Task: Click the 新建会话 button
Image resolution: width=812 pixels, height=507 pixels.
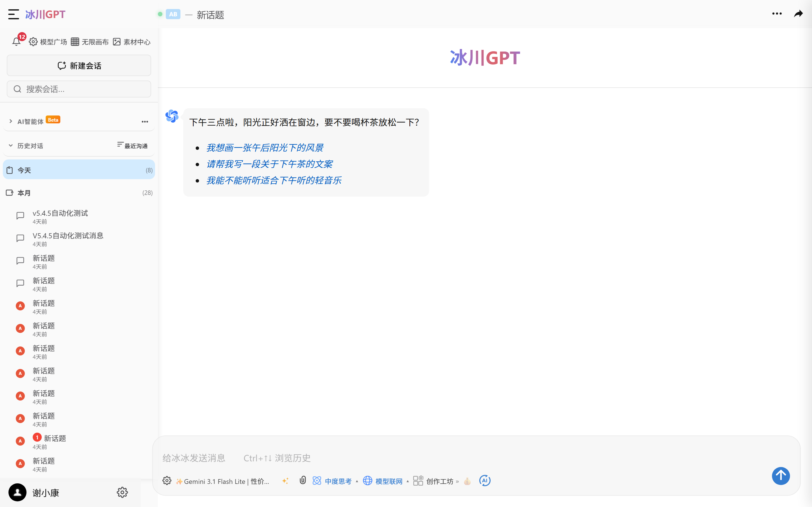Action: pyautogui.click(x=78, y=65)
